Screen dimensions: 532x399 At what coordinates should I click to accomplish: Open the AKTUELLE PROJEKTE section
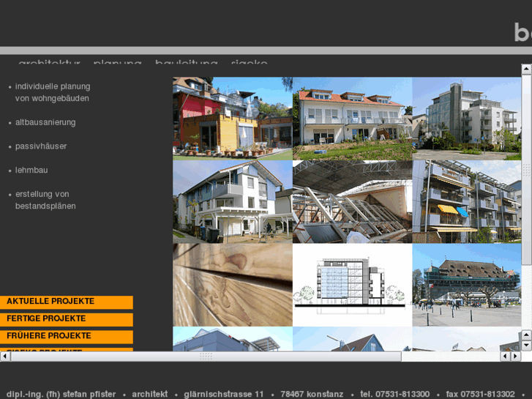67,302
